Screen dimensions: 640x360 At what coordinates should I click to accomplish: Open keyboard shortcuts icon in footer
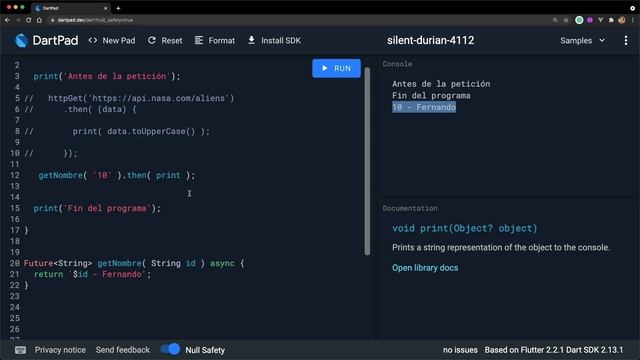point(20,350)
